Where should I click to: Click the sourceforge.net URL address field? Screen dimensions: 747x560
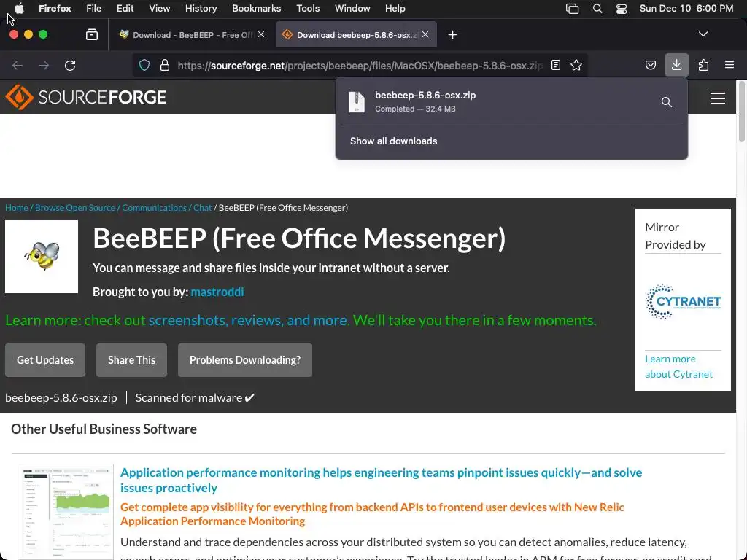coord(360,66)
